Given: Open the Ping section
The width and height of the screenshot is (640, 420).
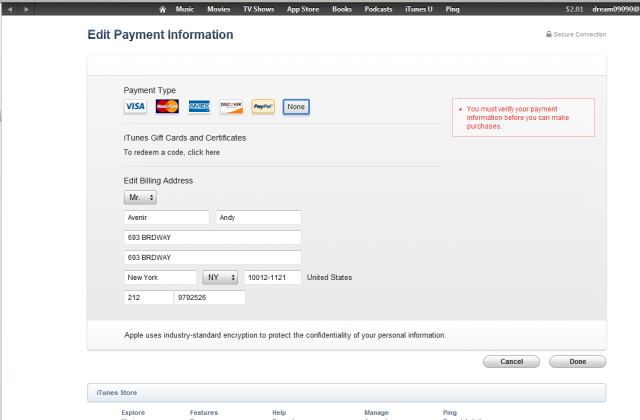Looking at the screenshot, I should [x=452, y=9].
